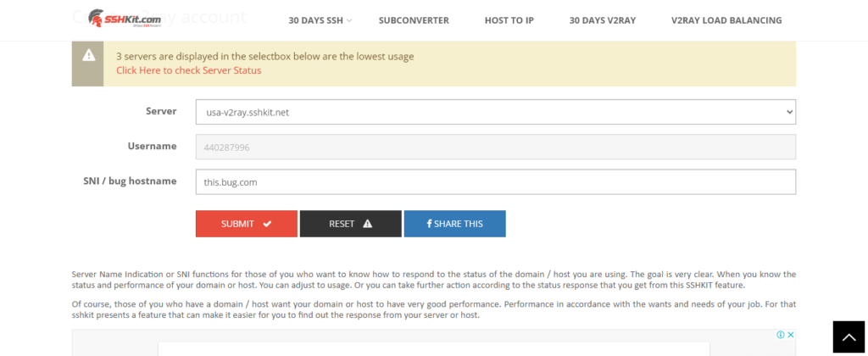Viewport: 868px width, 356px height.
Task: Close the ad with the X icon
Action: (791, 335)
